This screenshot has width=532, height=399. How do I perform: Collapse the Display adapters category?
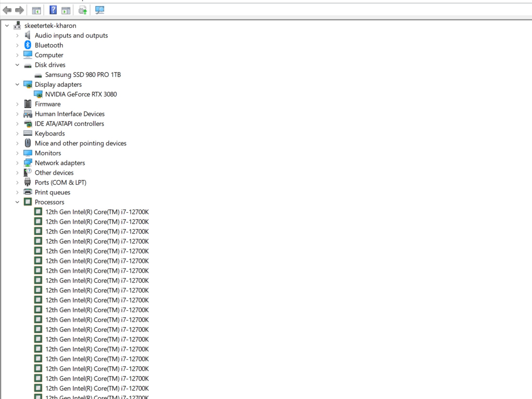tap(17, 84)
